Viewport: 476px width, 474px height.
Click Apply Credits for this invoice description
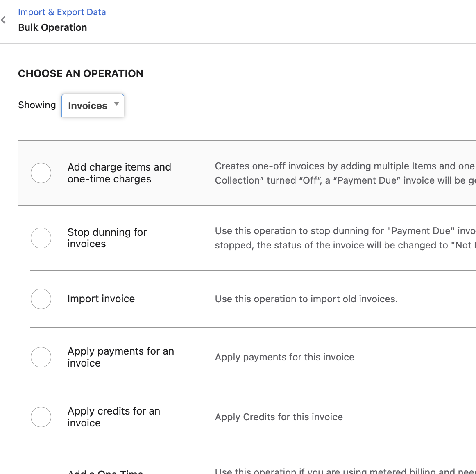tap(279, 417)
